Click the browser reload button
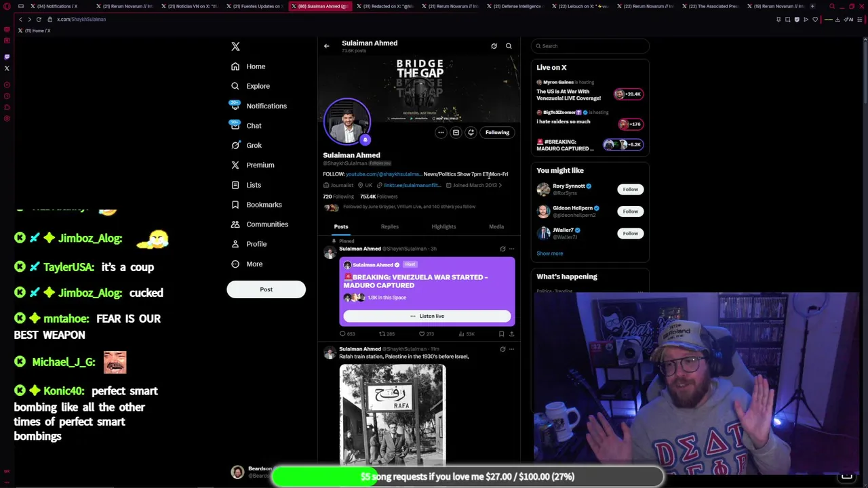The image size is (868, 488). point(39,19)
